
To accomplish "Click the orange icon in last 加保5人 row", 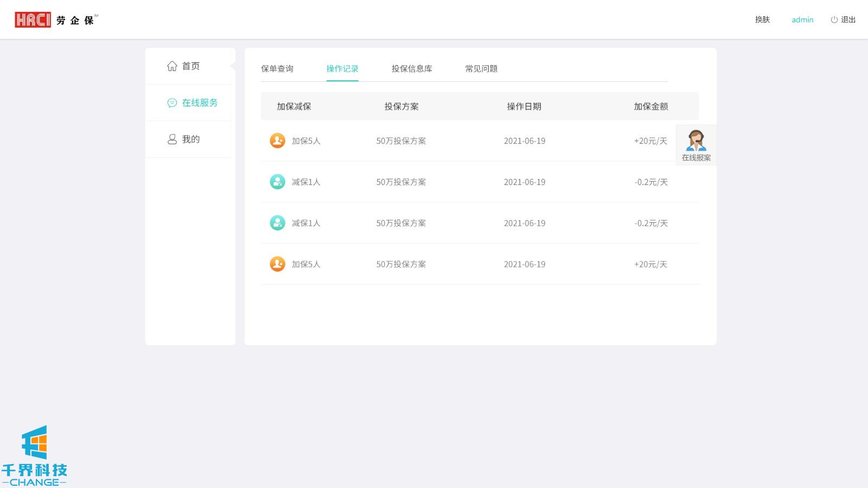I will click(277, 265).
